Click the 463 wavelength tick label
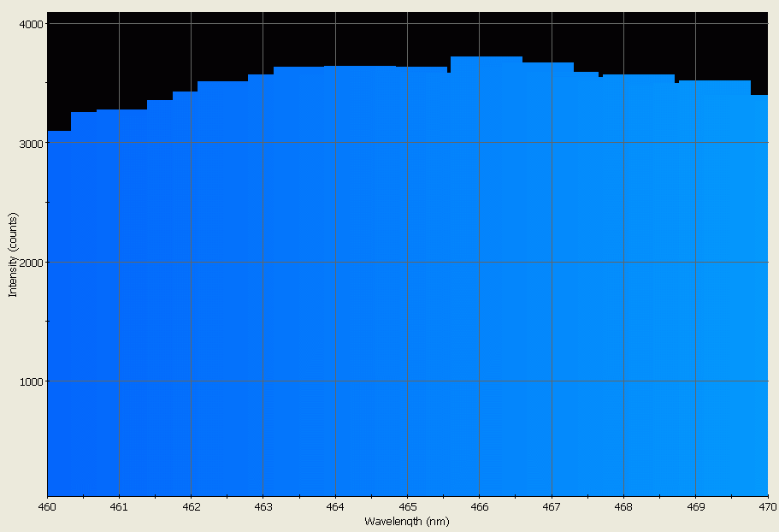The width and height of the screenshot is (779, 532). 263,507
